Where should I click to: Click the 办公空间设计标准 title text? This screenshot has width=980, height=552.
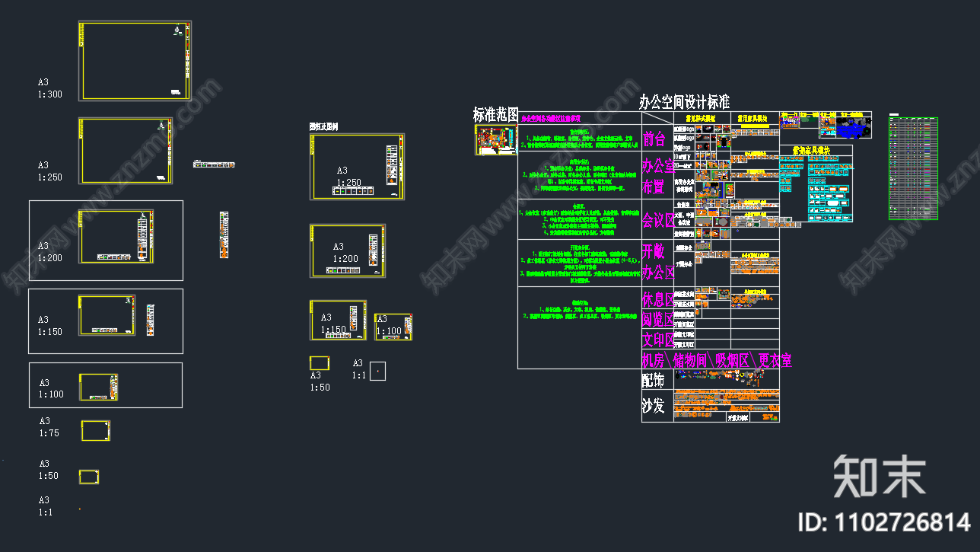point(683,103)
